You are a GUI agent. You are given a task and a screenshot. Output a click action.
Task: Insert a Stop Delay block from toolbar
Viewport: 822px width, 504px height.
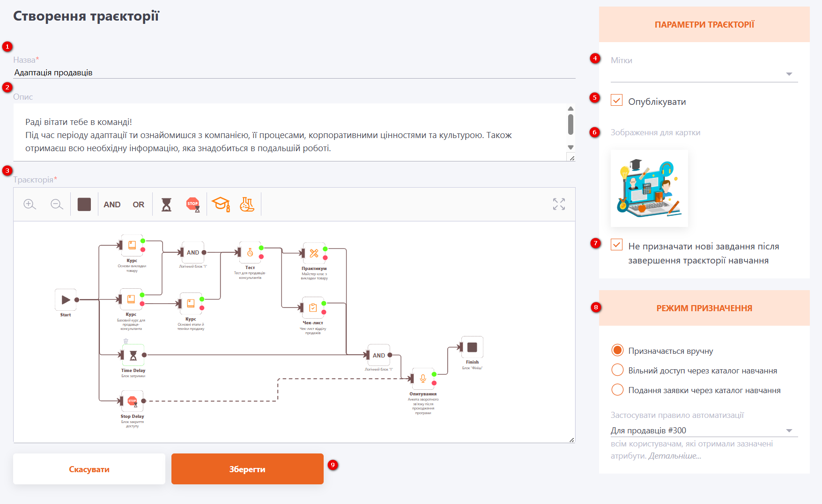tap(193, 205)
